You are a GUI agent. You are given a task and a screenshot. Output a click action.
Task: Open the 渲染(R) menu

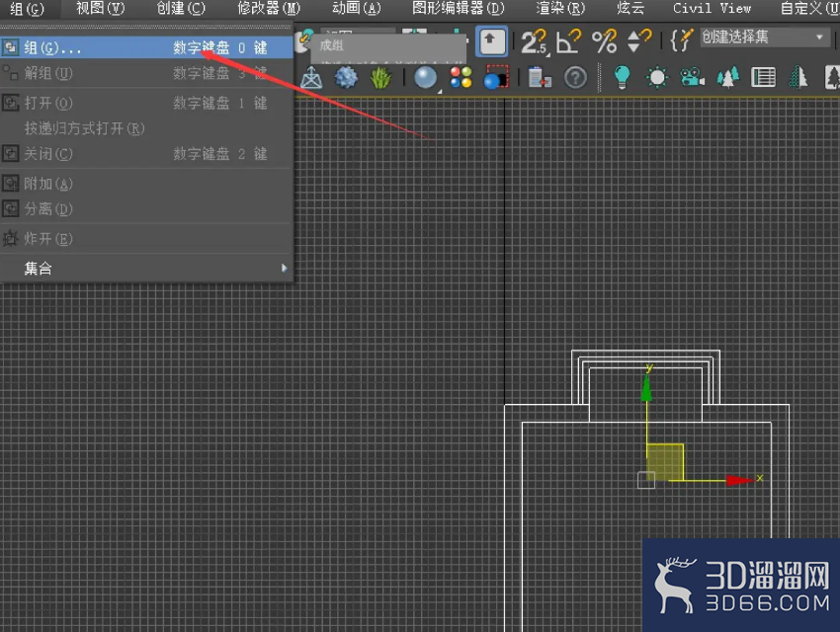tap(561, 9)
